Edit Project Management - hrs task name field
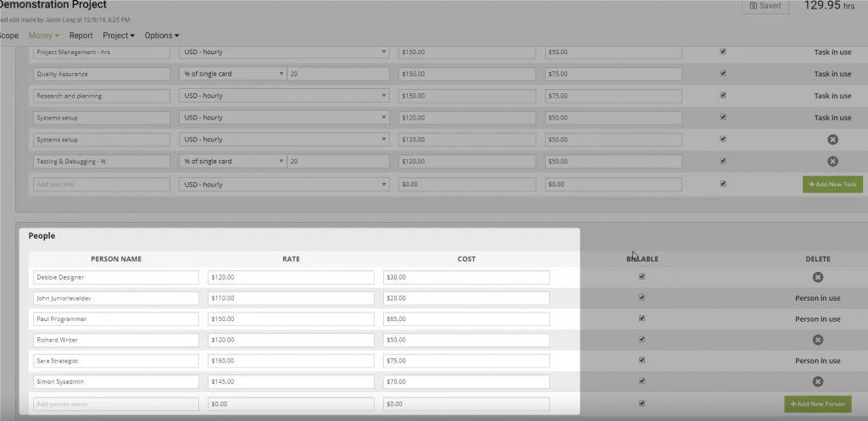 [x=102, y=52]
